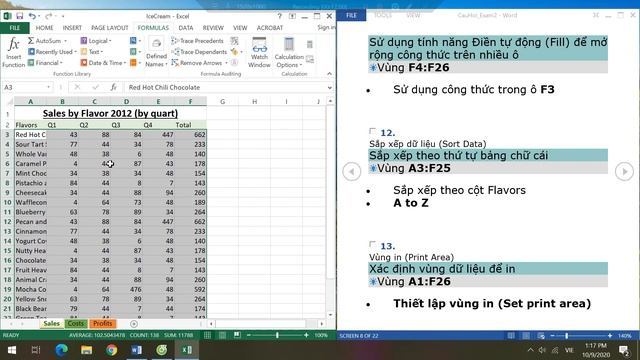Switch to Page Layout view in Excel status bar
Screen dimensions: 640x360
click(x=222, y=336)
